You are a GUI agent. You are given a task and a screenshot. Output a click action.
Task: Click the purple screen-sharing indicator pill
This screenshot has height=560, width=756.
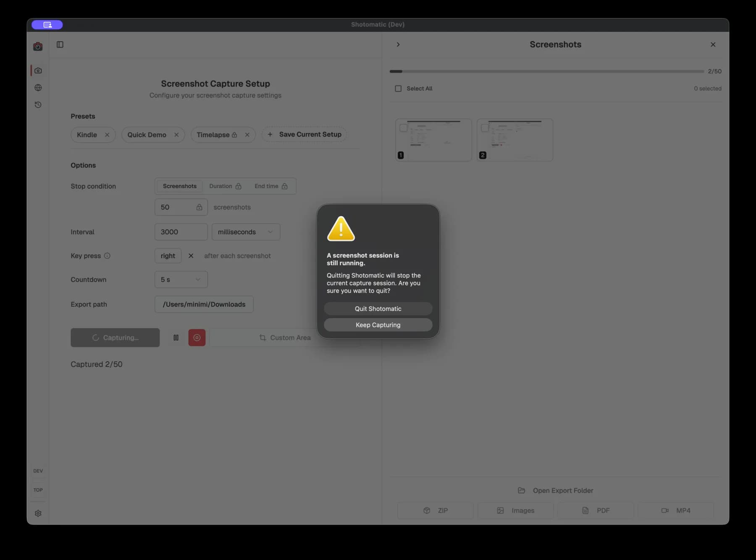(x=47, y=25)
